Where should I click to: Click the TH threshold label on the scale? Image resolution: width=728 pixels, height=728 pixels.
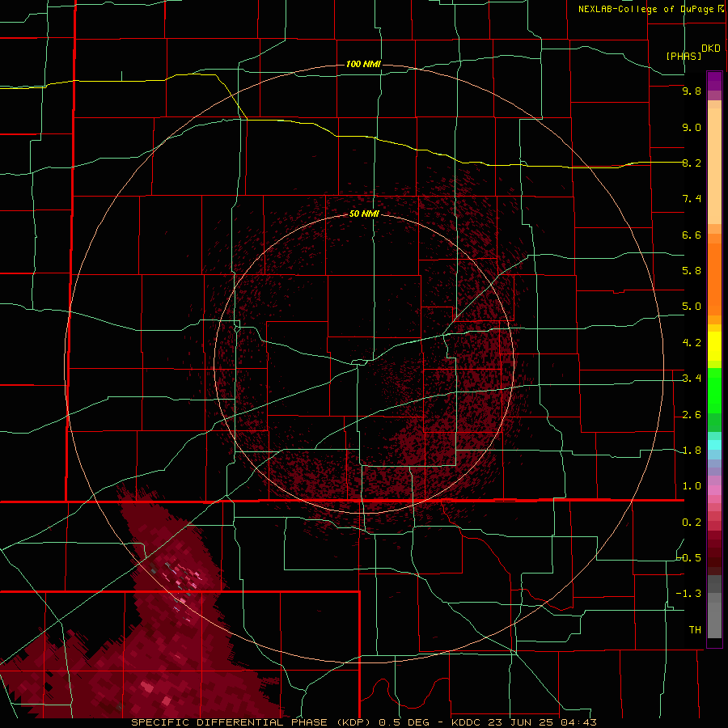(x=695, y=630)
